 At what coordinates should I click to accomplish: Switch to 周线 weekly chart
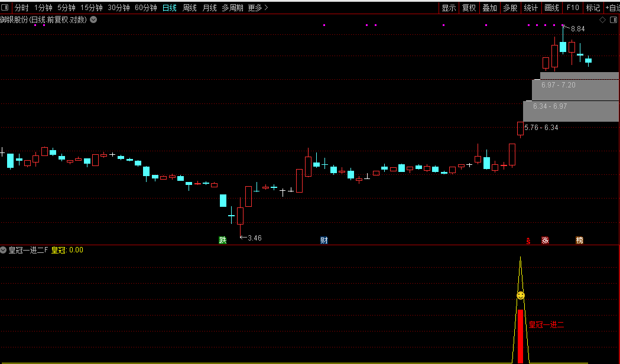click(x=190, y=8)
